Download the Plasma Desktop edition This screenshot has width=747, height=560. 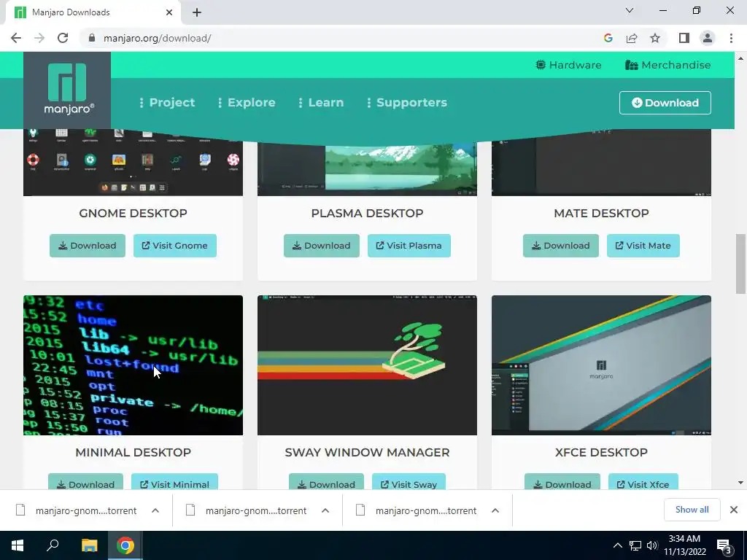coord(322,246)
